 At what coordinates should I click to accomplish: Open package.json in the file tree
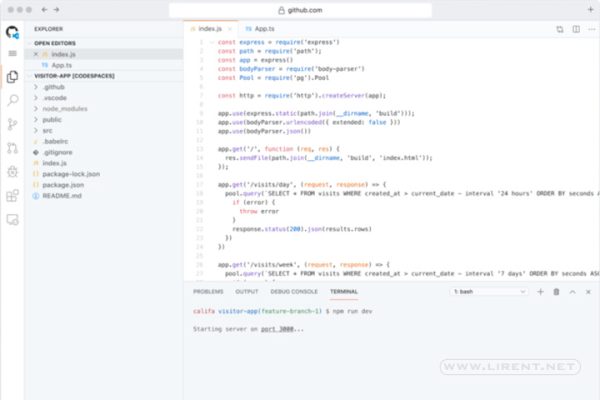(x=62, y=185)
